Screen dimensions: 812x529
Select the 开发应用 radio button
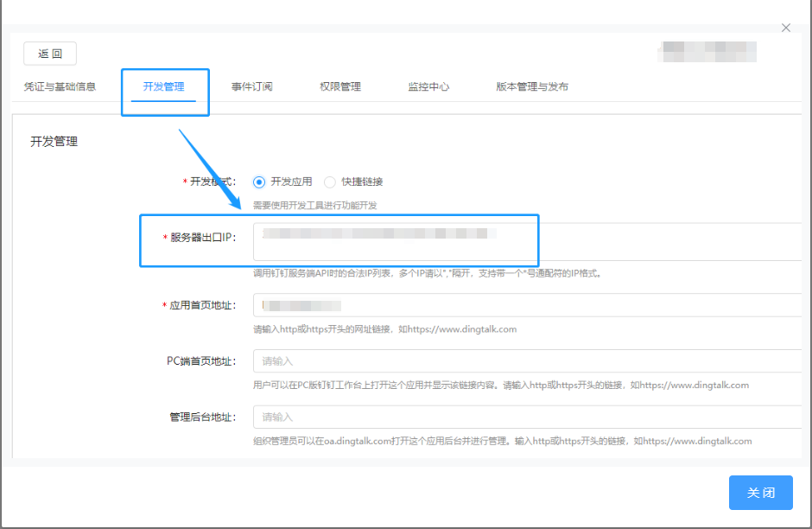(259, 182)
